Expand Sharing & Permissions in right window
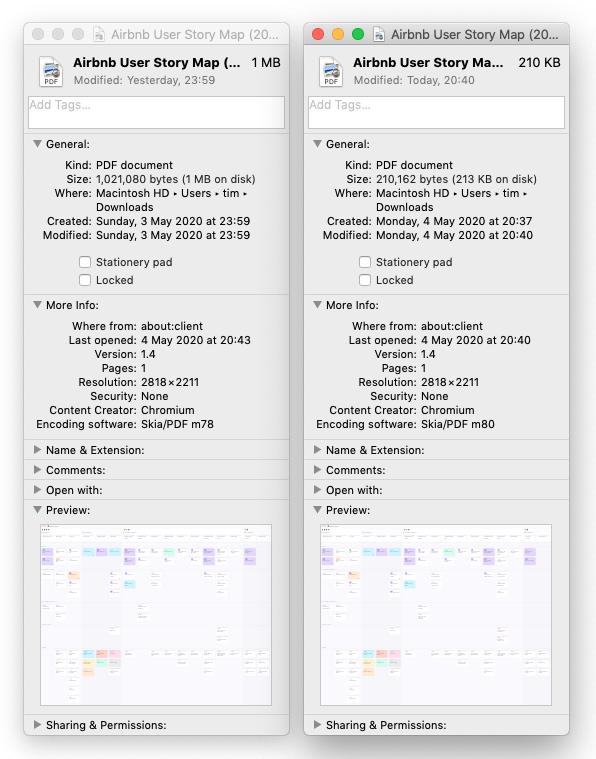Image resolution: width=596 pixels, height=759 pixels. (317, 725)
